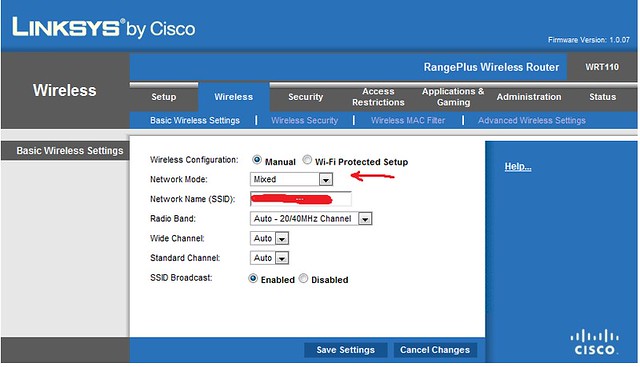Open the Radio Band dropdown

(311, 218)
